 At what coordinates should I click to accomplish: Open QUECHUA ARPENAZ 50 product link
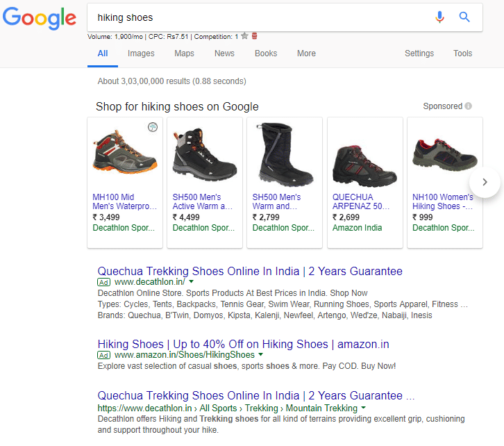(x=361, y=201)
